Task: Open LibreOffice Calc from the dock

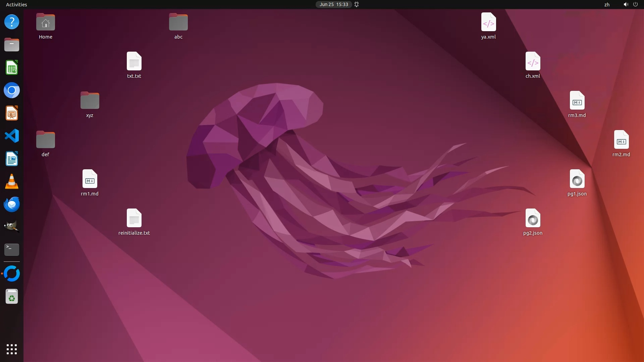Action: tap(12, 68)
